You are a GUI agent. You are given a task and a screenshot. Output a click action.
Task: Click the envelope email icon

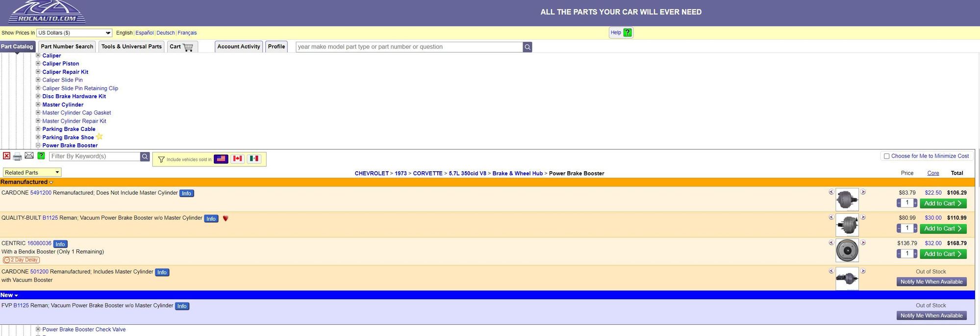[x=29, y=156]
